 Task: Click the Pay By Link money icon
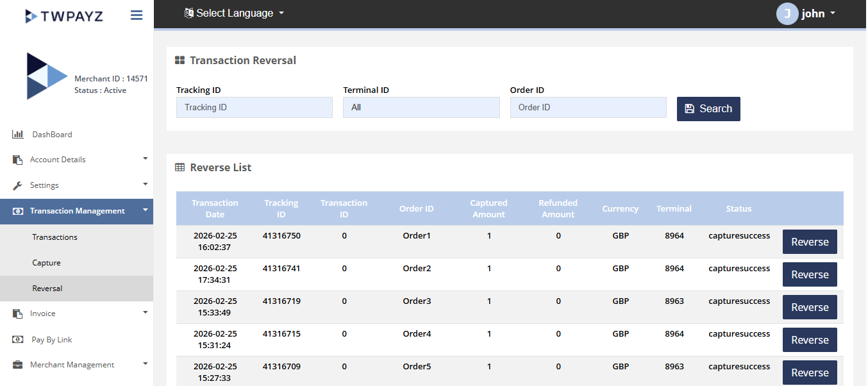pos(18,340)
